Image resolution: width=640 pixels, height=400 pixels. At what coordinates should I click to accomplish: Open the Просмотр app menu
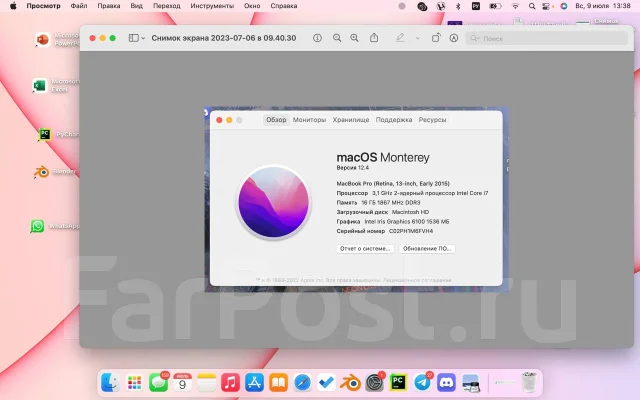(x=43, y=6)
